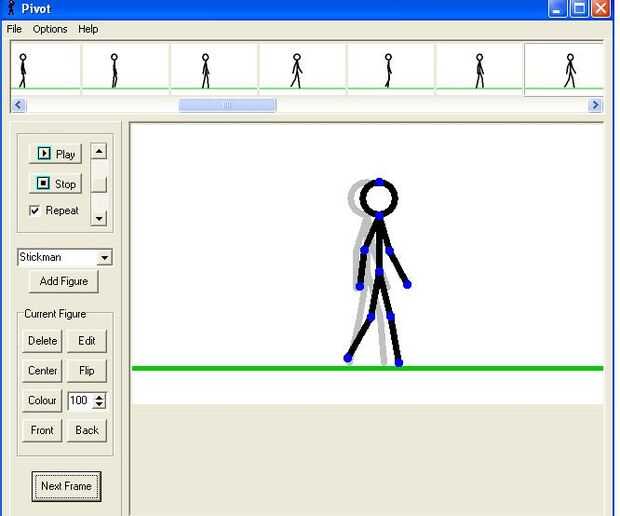
Task: Click the stickman left elbow handle
Action: (365, 250)
